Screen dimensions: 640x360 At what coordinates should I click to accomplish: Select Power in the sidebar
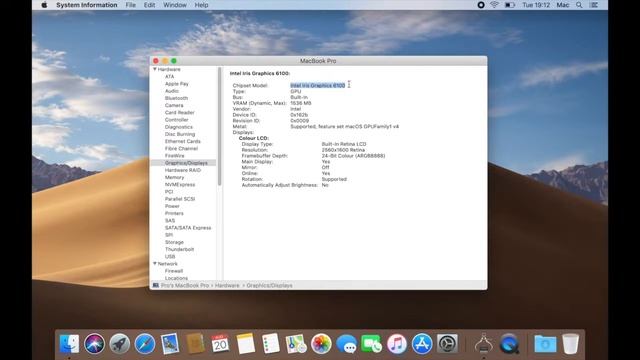172,206
